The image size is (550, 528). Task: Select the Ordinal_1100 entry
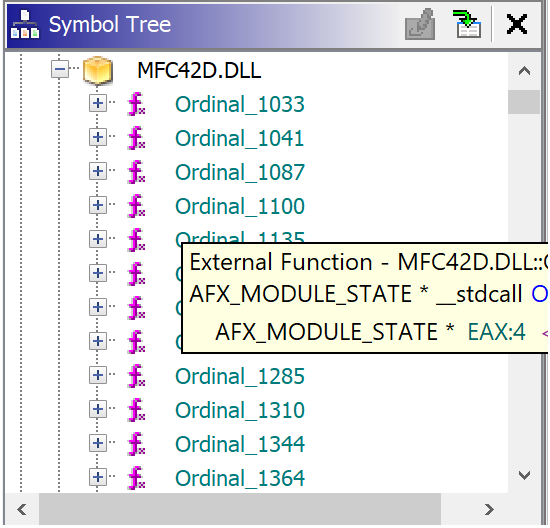pos(240,206)
